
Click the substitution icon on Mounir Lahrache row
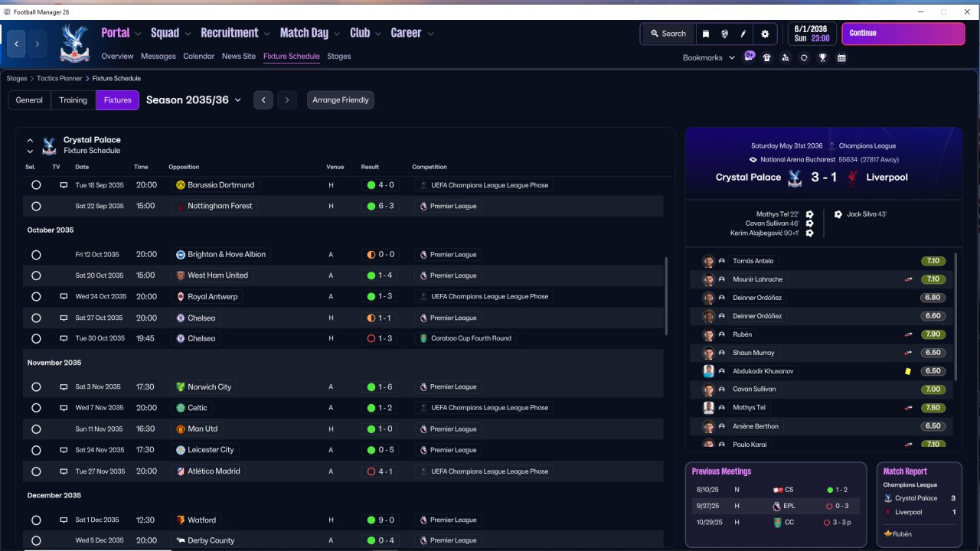point(908,279)
